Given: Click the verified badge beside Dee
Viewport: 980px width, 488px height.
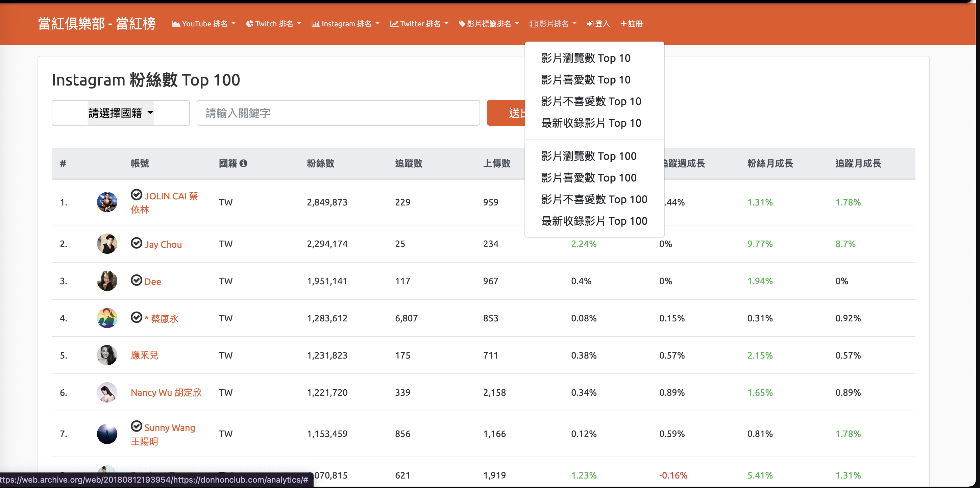Looking at the screenshot, I should pos(136,280).
